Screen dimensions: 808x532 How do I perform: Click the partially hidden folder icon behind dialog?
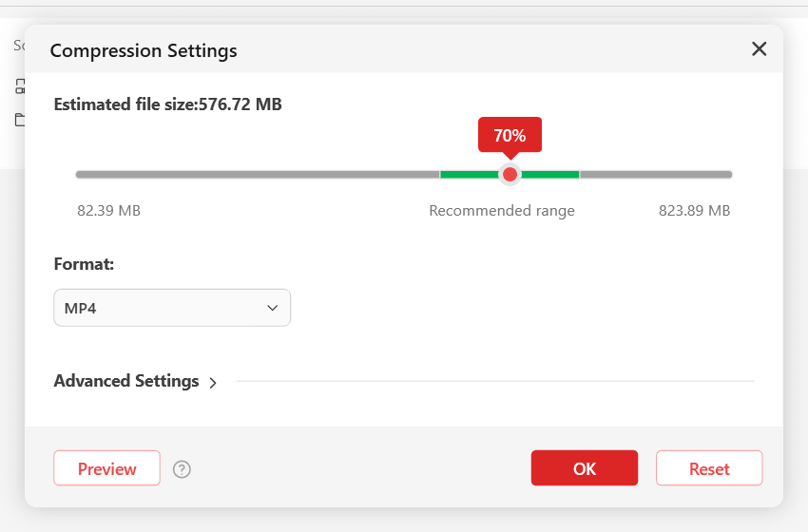[x=20, y=120]
